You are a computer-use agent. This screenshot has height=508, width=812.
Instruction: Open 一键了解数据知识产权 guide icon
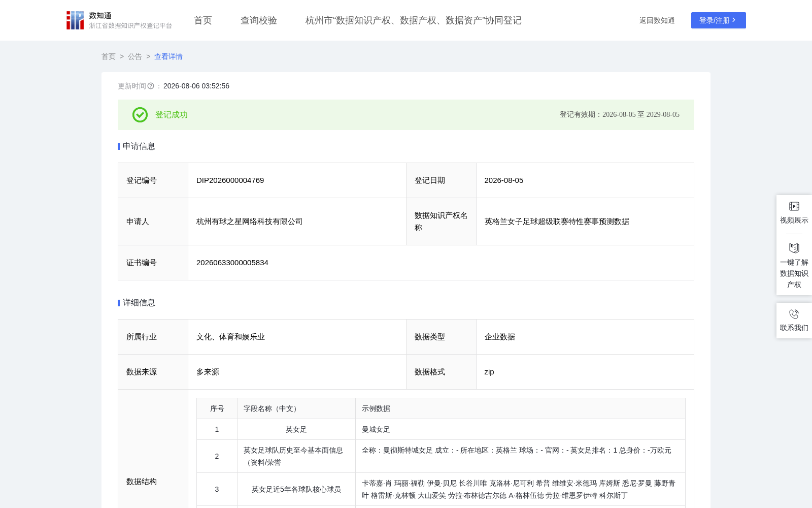coord(794,248)
